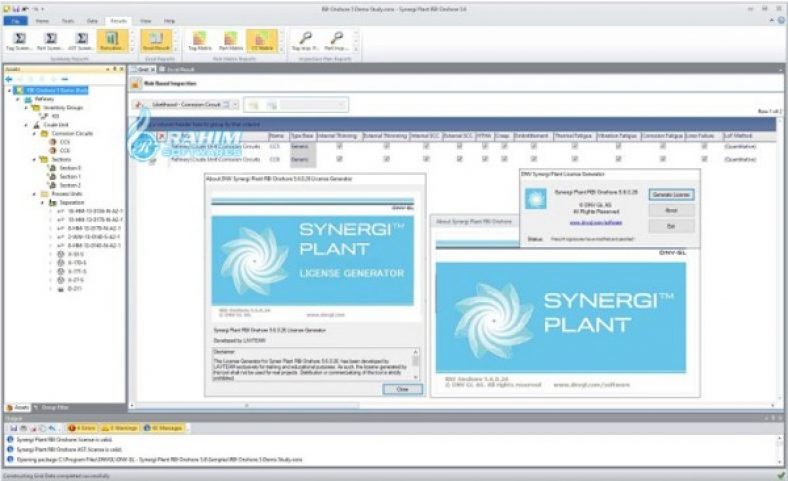Toggle the Warnings filter in Output panel
The height and width of the screenshot is (481, 788).
pos(120,428)
